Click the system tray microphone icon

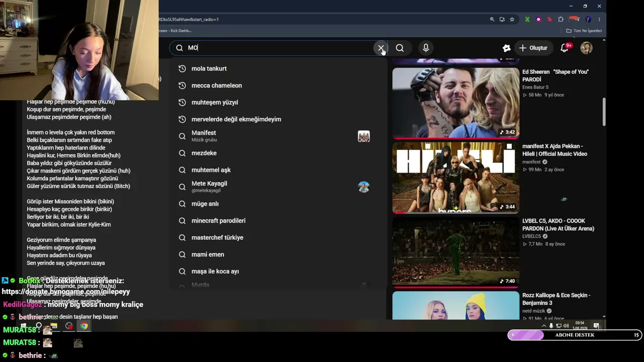[551, 325]
